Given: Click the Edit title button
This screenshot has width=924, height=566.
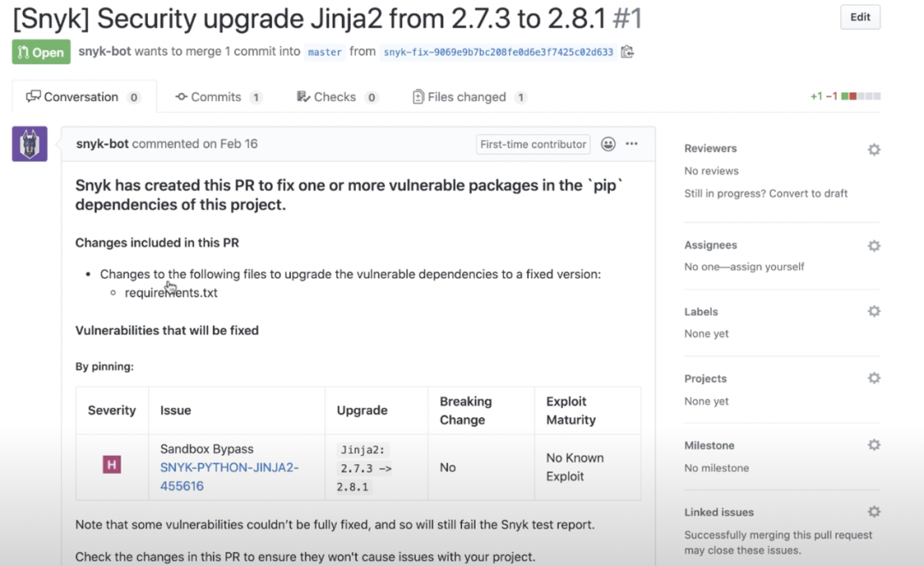Looking at the screenshot, I should tap(860, 17).
